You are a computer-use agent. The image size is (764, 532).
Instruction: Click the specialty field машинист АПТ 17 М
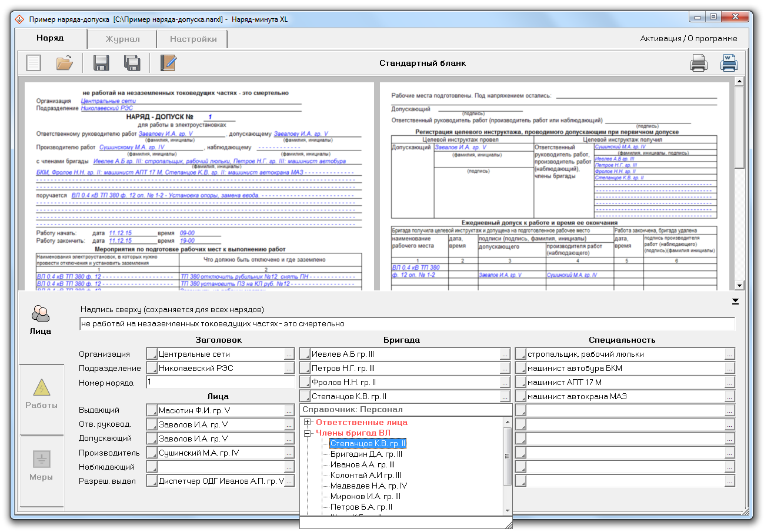point(626,383)
